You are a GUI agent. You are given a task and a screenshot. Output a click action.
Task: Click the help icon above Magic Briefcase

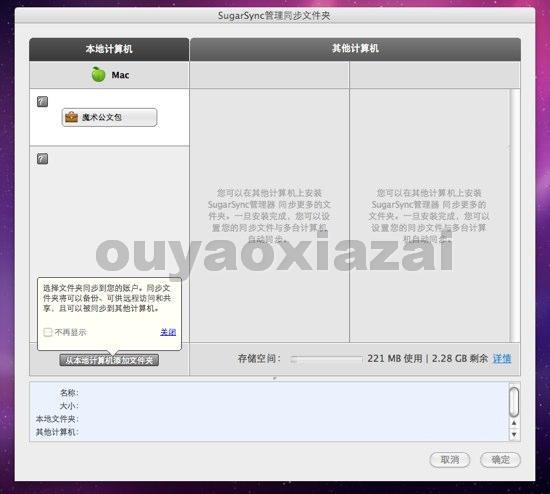(x=42, y=102)
